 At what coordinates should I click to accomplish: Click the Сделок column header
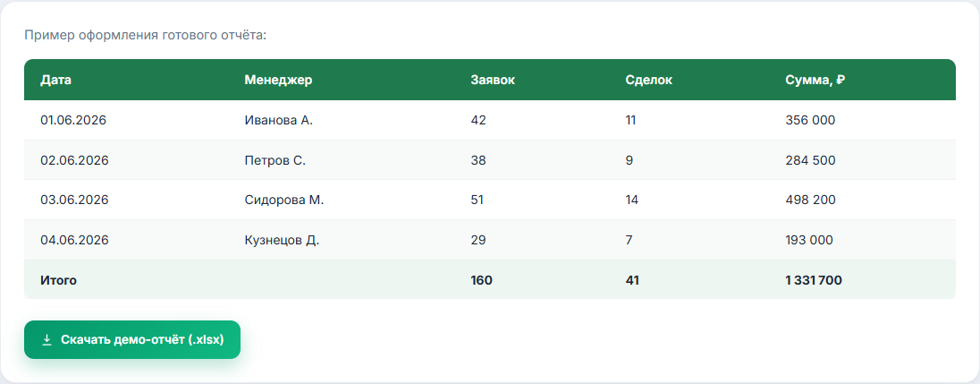coord(649,80)
